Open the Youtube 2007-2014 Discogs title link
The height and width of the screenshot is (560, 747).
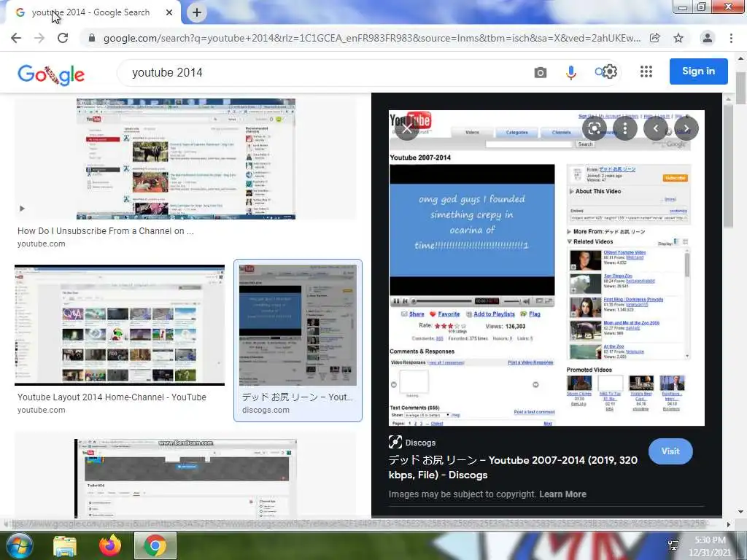[513, 467]
